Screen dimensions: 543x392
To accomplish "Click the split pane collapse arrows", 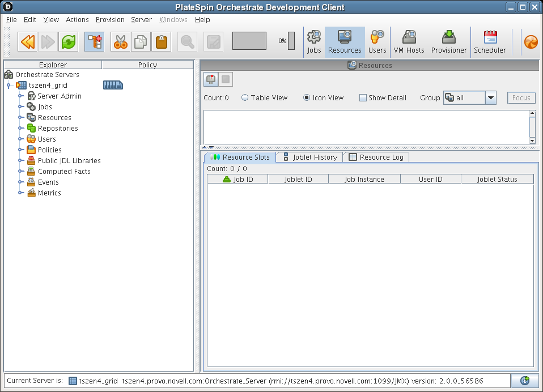I will coord(208,147).
